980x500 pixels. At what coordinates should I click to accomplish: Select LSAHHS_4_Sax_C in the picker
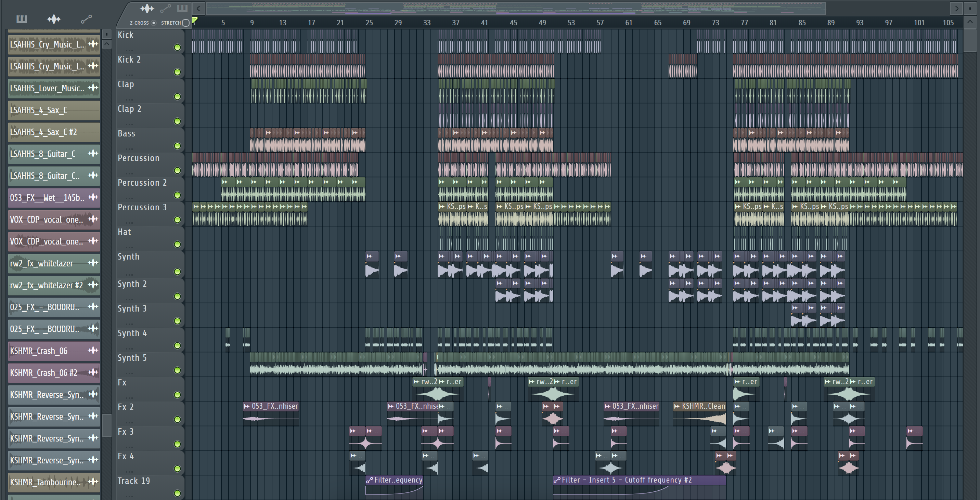54,110
